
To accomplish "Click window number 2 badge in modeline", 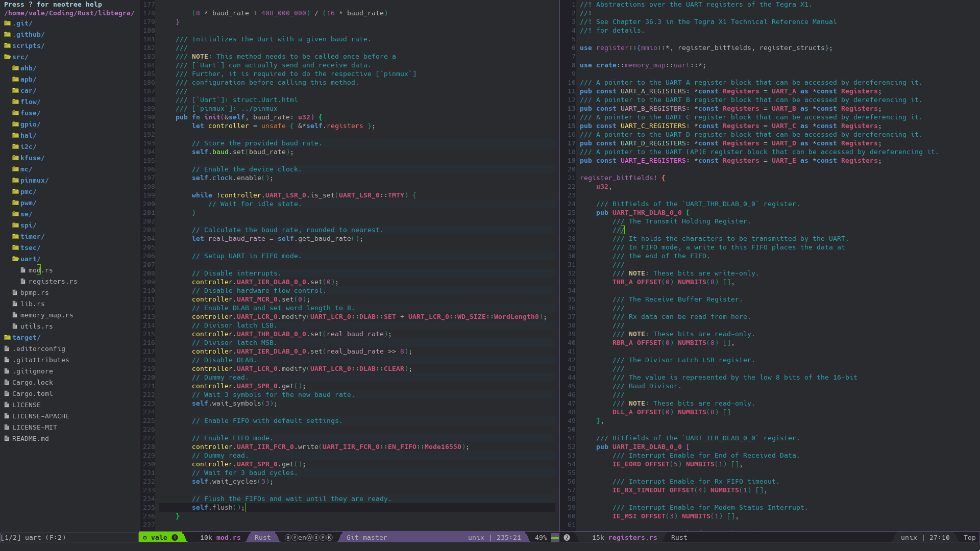I will 567,538.
